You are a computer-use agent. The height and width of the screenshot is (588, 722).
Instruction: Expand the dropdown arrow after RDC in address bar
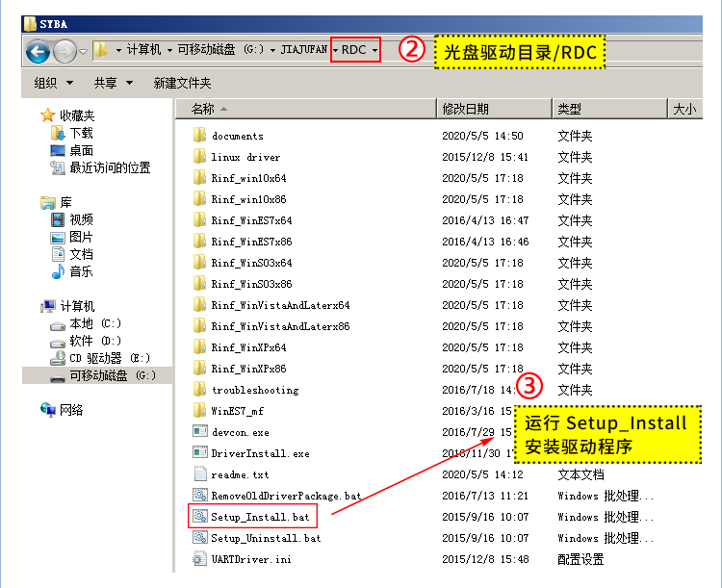point(374,50)
